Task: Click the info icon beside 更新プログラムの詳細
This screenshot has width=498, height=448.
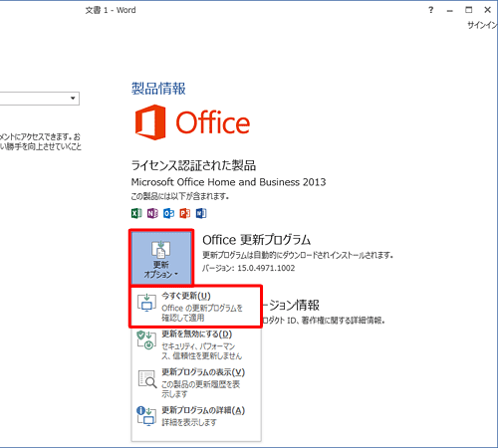Action: coord(146,416)
